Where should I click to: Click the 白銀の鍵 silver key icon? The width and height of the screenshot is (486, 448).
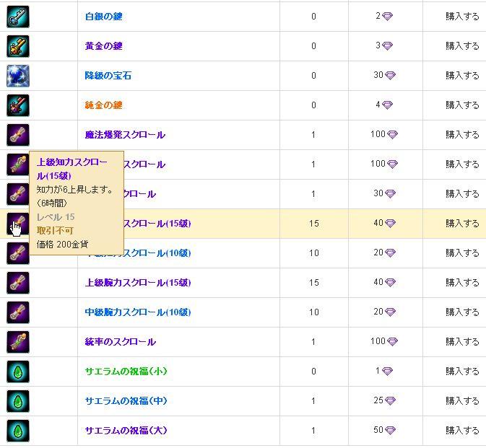[18, 17]
